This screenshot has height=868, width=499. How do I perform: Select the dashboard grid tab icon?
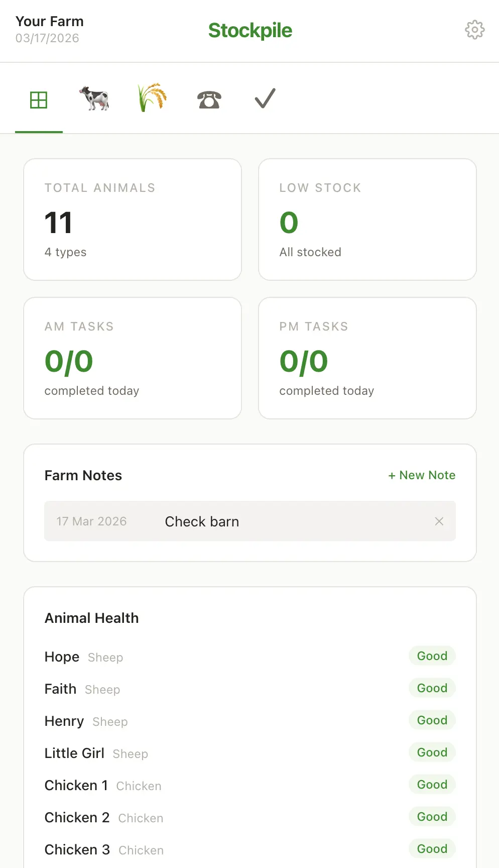[x=39, y=99]
